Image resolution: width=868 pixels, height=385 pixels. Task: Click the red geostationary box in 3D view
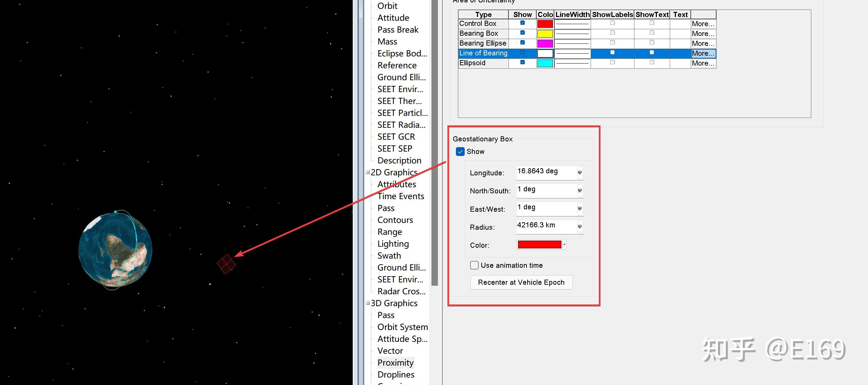coord(226,264)
